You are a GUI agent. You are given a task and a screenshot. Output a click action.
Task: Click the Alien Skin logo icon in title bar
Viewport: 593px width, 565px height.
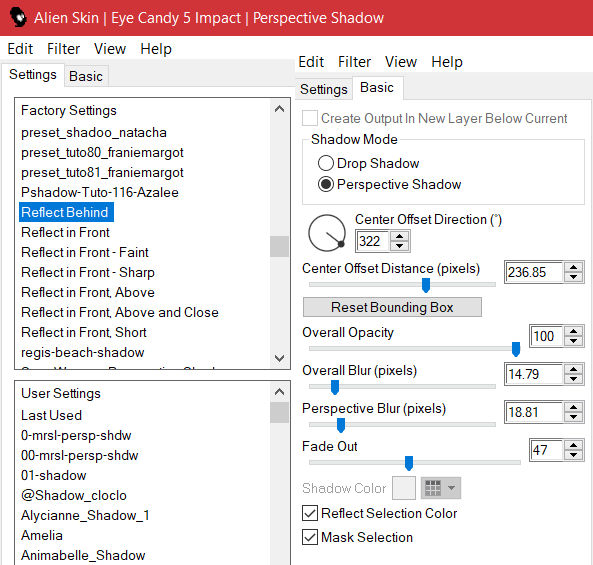pos(18,18)
